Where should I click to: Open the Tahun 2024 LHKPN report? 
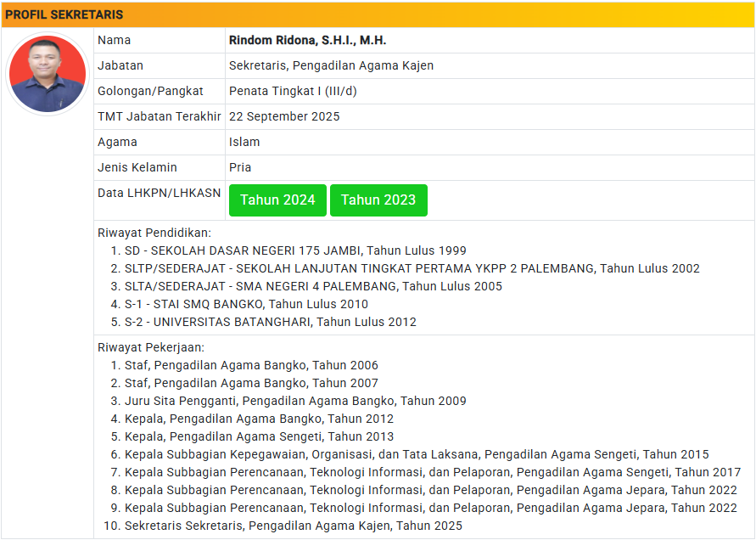277,200
